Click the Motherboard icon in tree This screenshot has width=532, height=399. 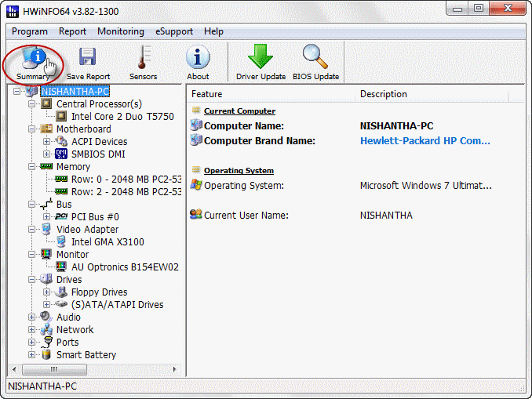[46, 129]
